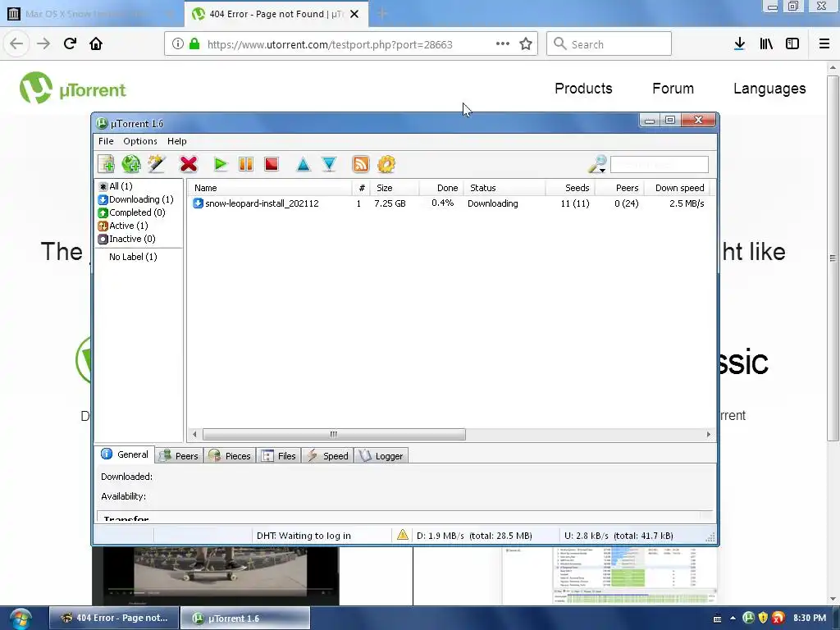The image size is (840, 630).
Task: Click the Move Down Queue arrow icon
Action: tap(329, 164)
